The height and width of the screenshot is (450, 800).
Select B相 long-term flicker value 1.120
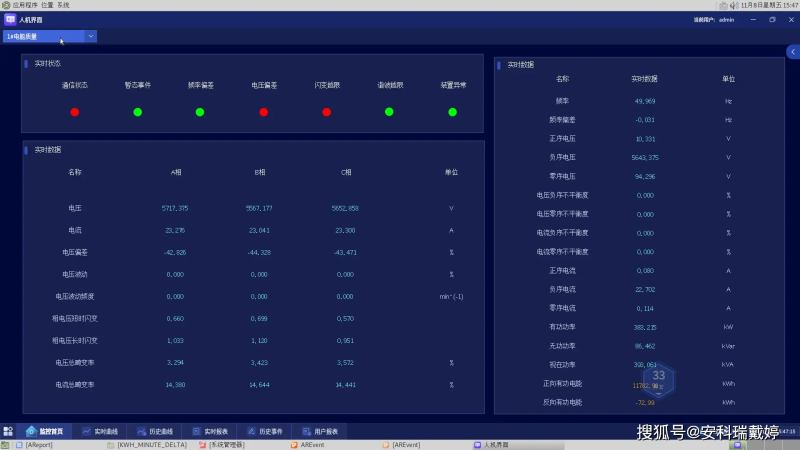(x=259, y=340)
